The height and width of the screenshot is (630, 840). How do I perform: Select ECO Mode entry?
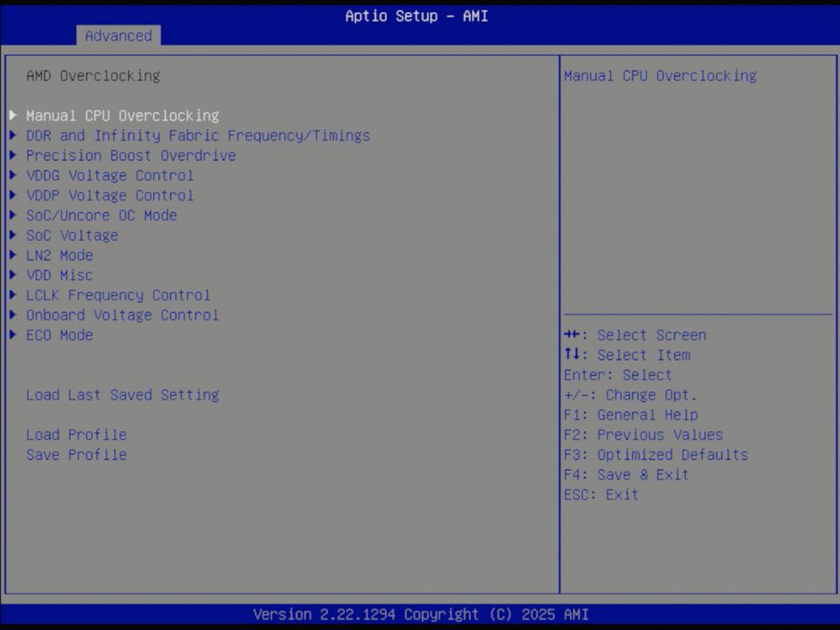click(x=59, y=334)
